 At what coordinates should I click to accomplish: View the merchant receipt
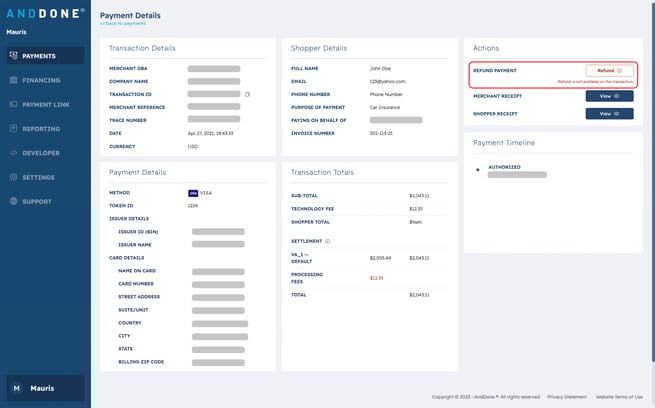coord(609,96)
